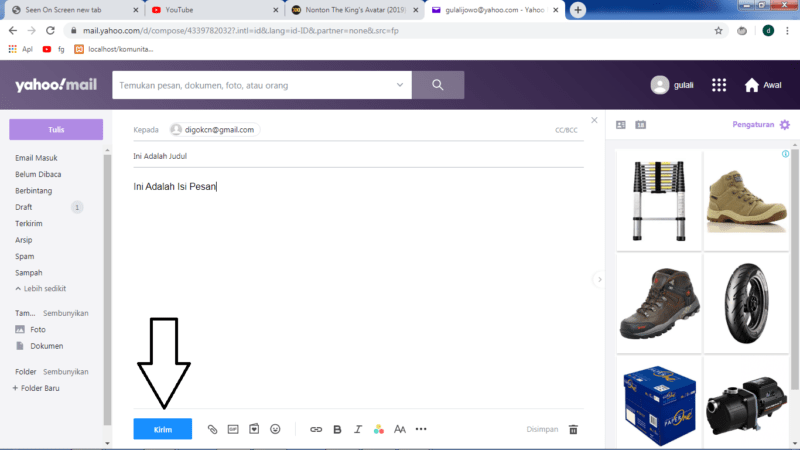Hide the Folder section via Sembunyikan
The height and width of the screenshot is (450, 800).
pos(66,372)
